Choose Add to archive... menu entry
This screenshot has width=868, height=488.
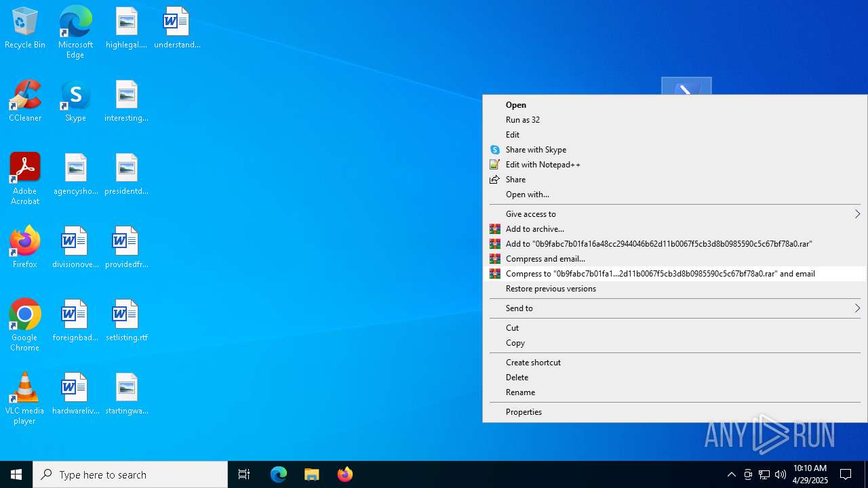point(675,229)
